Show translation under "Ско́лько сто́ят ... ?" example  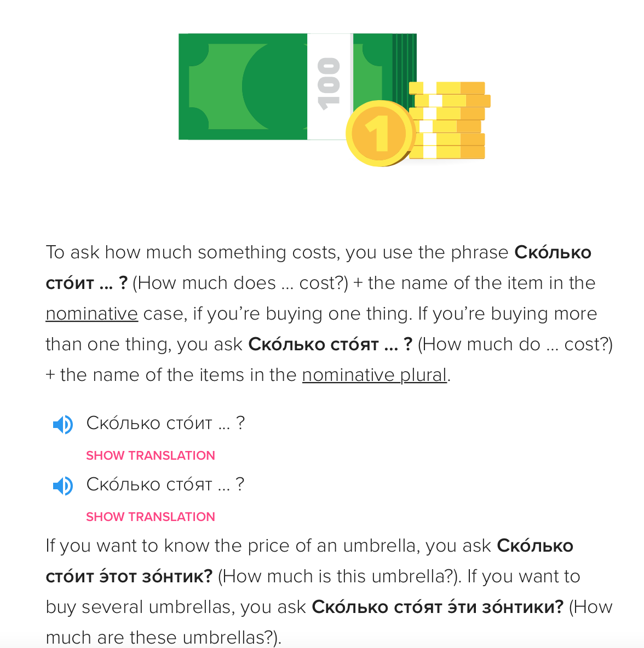tap(150, 517)
